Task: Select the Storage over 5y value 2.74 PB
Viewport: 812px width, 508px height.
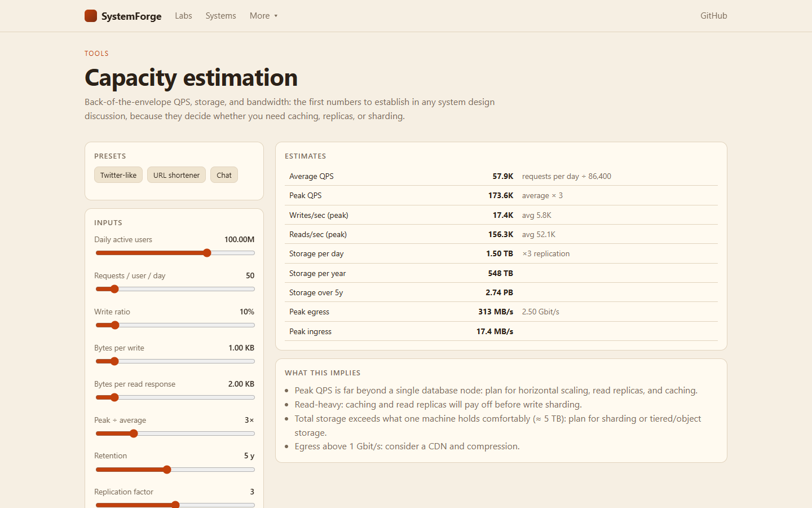Action: [499, 292]
